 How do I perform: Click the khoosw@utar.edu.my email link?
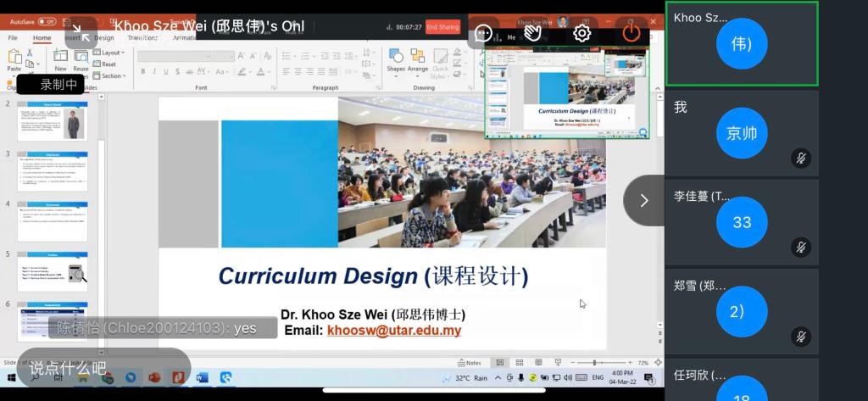click(394, 331)
